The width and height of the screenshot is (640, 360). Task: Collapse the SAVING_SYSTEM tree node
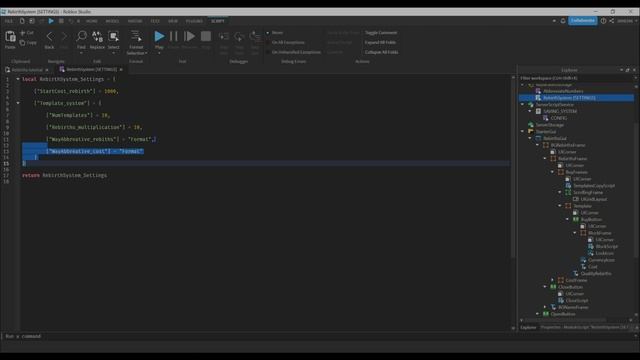[530, 111]
